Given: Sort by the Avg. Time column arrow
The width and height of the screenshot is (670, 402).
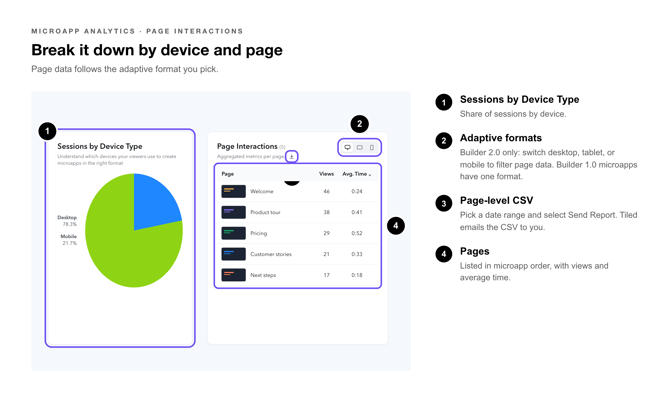Looking at the screenshot, I should tap(370, 174).
